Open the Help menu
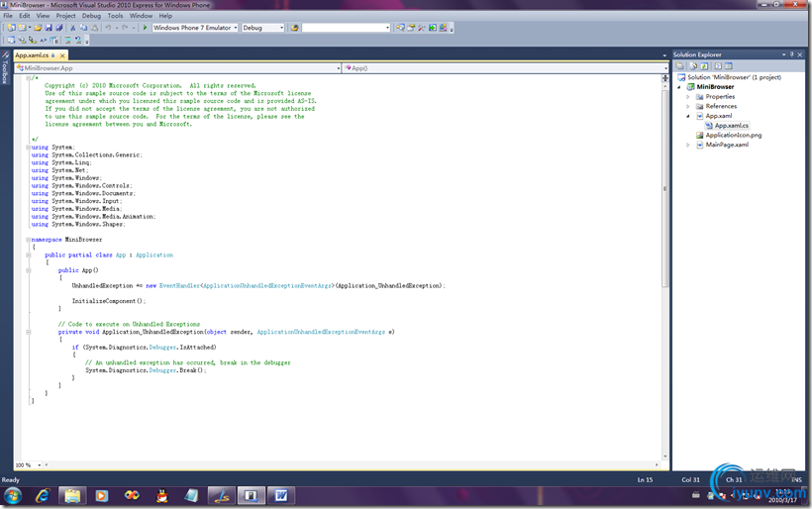The image size is (812, 509). tap(165, 16)
